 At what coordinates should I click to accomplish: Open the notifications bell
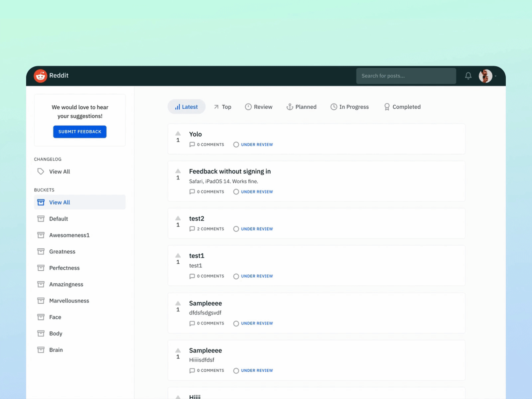point(468,76)
